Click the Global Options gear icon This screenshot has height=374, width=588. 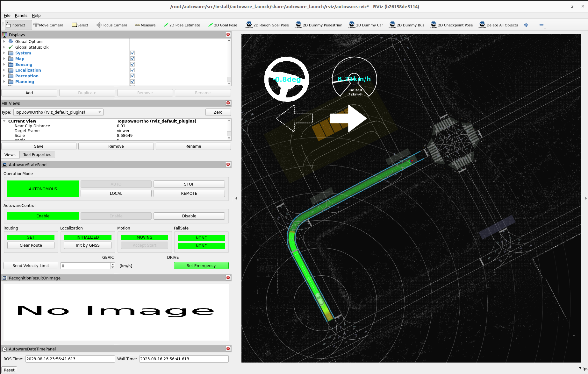click(11, 41)
